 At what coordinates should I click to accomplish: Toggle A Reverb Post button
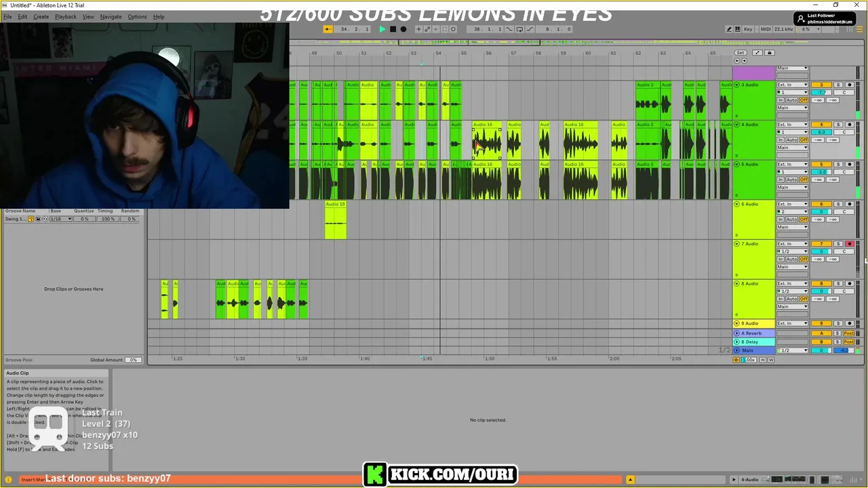[848, 333]
